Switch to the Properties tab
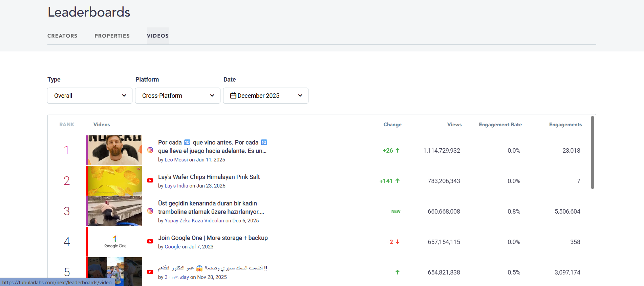The height and width of the screenshot is (286, 644). tap(112, 36)
